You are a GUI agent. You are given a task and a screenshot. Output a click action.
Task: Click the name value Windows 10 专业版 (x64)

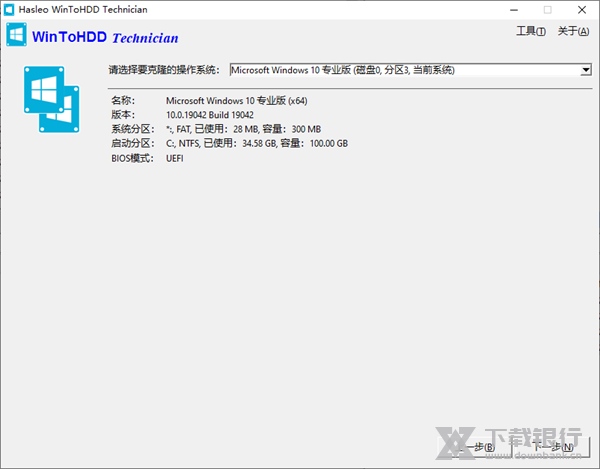pos(236,101)
